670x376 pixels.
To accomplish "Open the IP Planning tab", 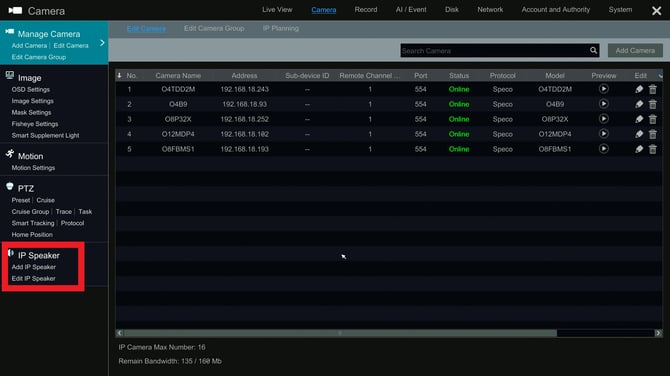I will [x=281, y=28].
